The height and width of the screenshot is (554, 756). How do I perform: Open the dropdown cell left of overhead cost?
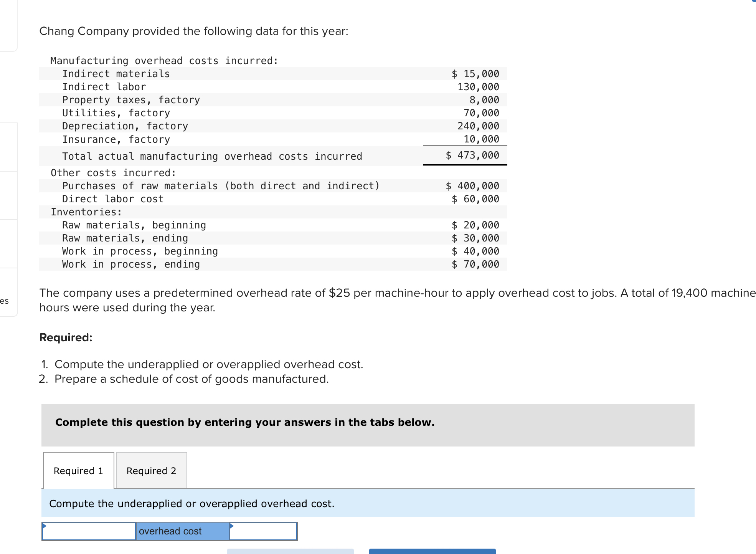pos(89,531)
